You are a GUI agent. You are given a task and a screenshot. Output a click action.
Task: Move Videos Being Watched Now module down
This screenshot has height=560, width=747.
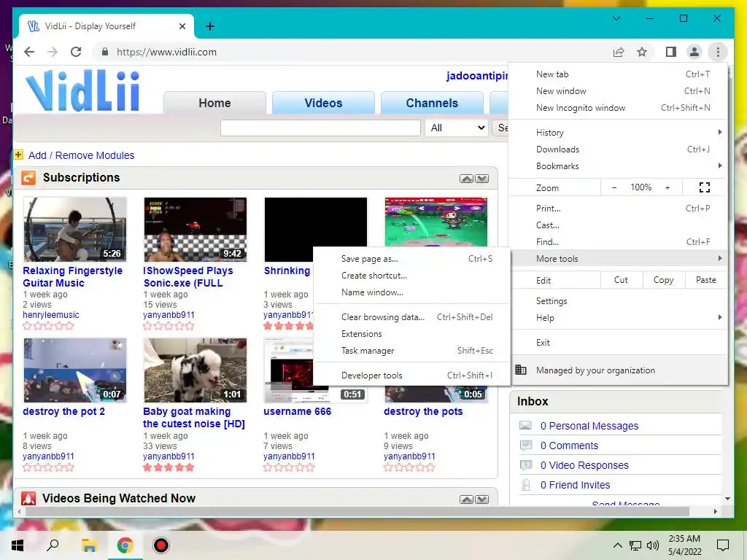coord(481,499)
